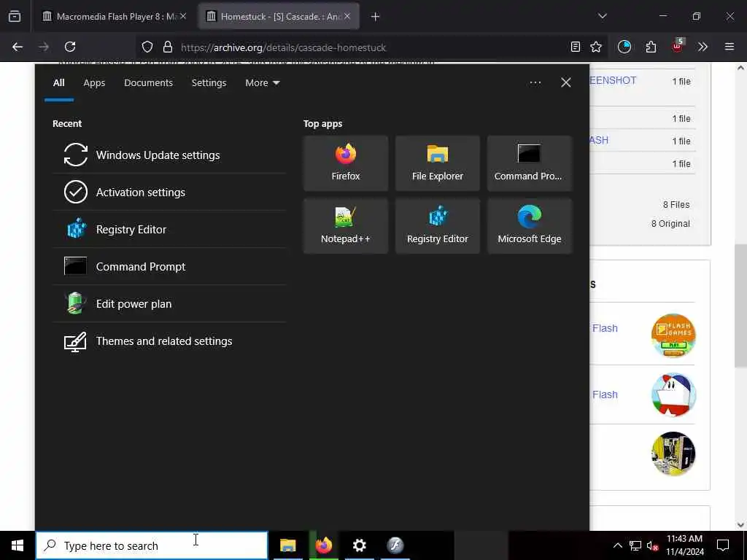Switch to Apps search filter
The height and width of the screenshot is (560, 747).
[94, 83]
